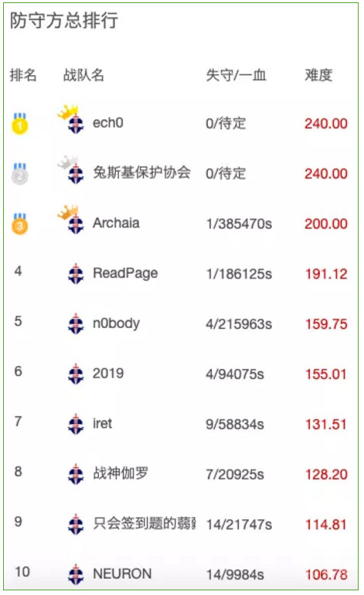
Task: Click NEURON team avatar icon
Action: 76,574
